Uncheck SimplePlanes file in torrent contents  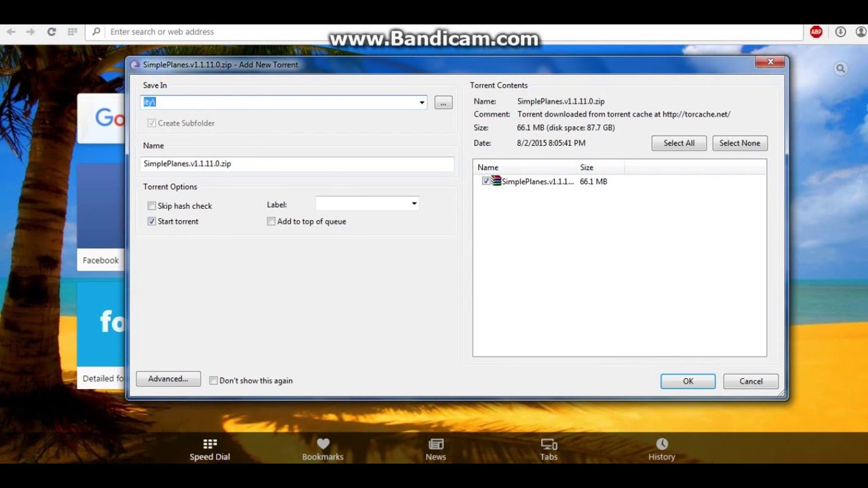coord(486,181)
